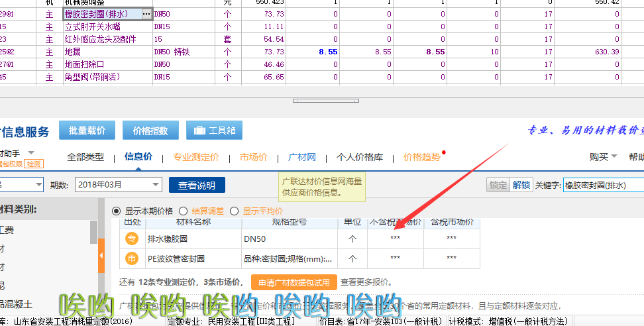Viewport: 644px width, 326px height.
Task: Select the PE波纹管密封圈 result row name
Action: coord(176,258)
